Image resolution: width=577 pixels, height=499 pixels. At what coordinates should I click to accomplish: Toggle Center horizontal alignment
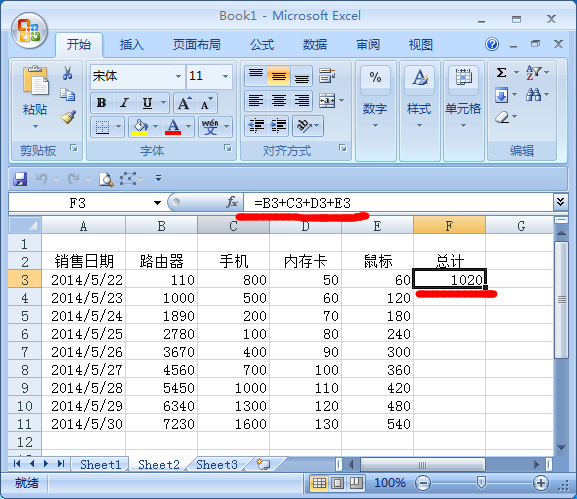pyautogui.click(x=279, y=100)
